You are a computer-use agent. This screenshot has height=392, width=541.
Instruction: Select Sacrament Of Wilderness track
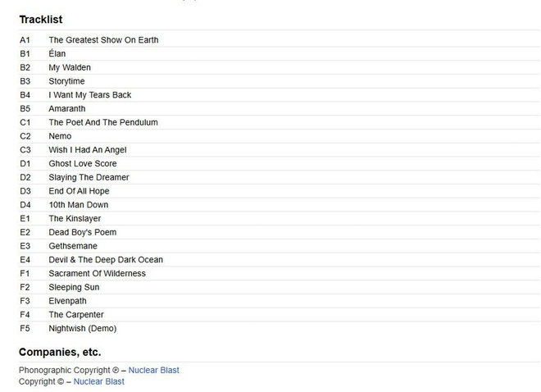[x=97, y=274]
